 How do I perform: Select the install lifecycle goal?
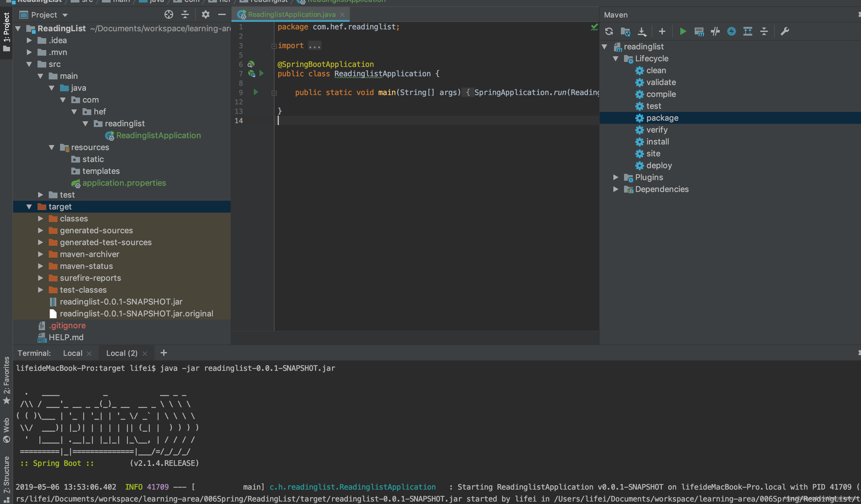pyautogui.click(x=657, y=142)
